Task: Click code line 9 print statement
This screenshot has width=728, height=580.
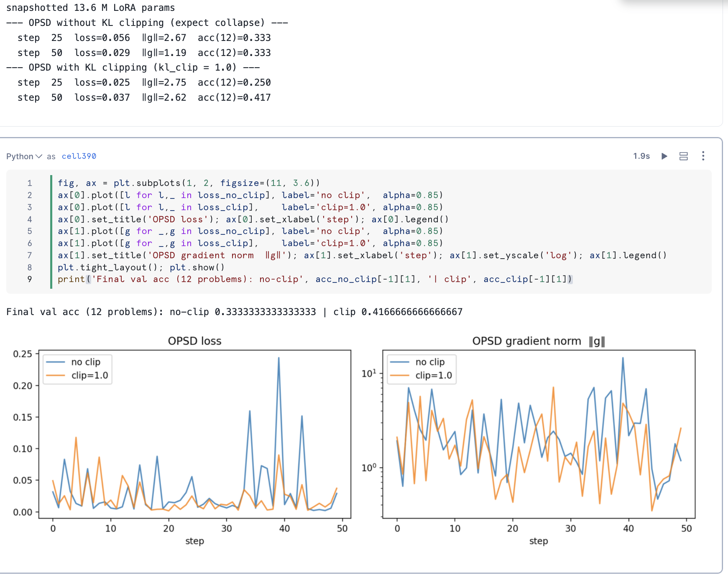Action: pyautogui.click(x=315, y=279)
